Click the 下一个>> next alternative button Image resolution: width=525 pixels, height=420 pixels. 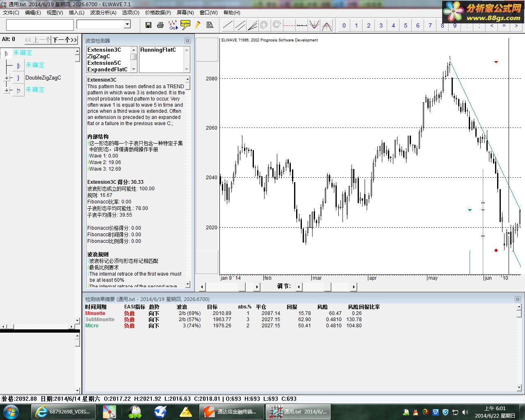coord(65,40)
